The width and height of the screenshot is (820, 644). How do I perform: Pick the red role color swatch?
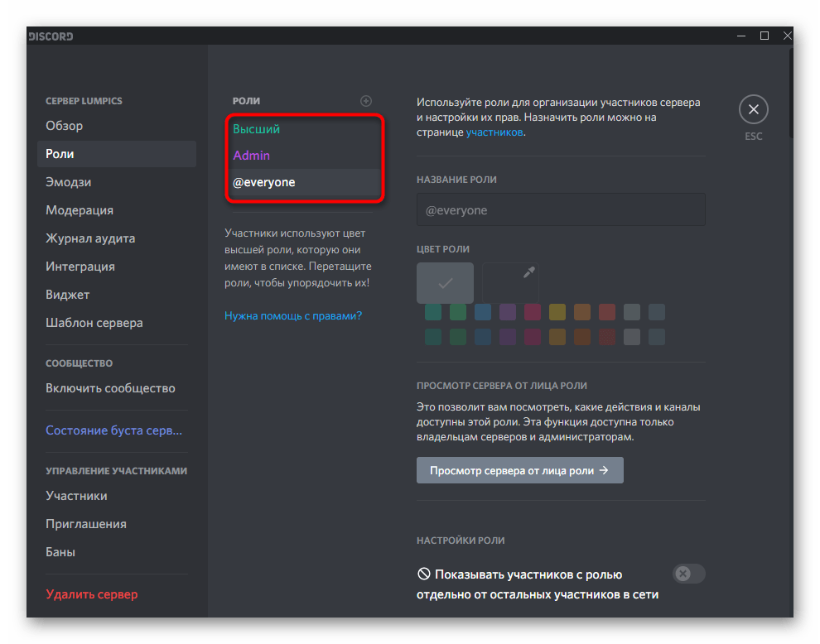pyautogui.click(x=606, y=312)
